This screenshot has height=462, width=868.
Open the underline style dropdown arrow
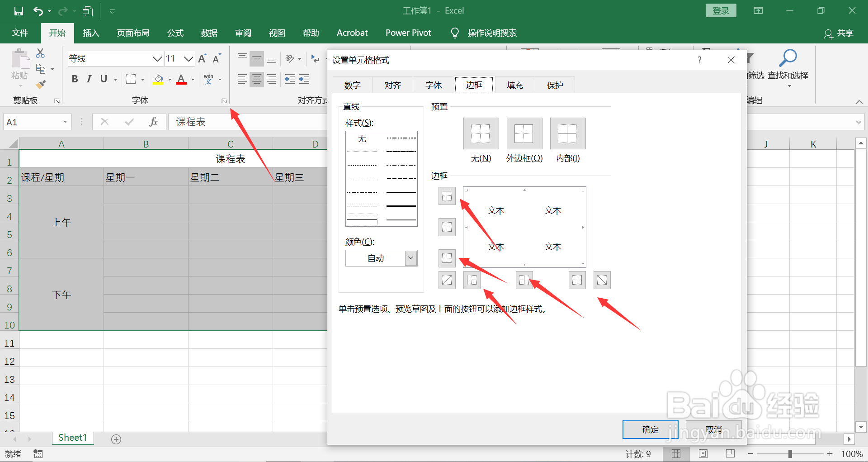(115, 80)
